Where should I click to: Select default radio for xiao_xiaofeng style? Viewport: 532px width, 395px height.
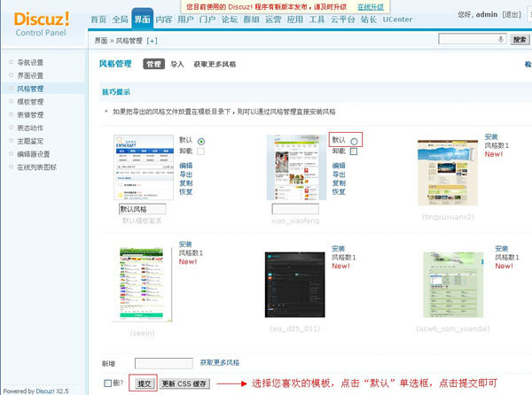355,141
